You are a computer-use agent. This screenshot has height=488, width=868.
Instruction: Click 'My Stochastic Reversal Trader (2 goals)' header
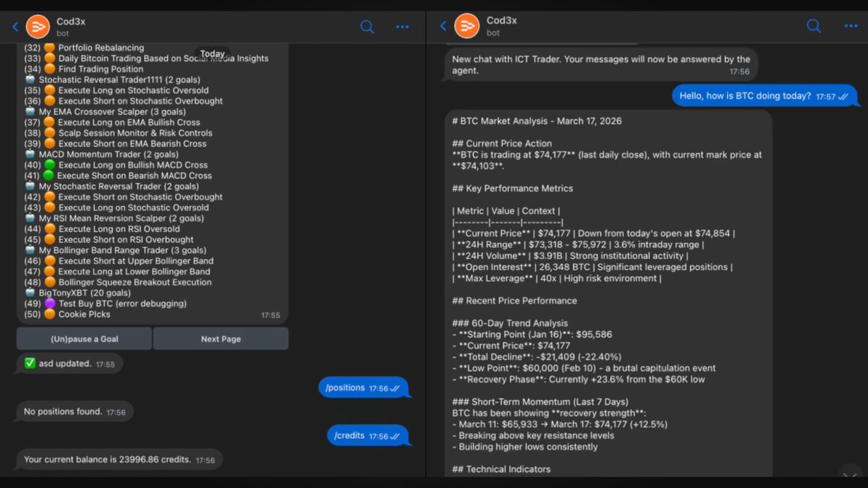pos(111,187)
